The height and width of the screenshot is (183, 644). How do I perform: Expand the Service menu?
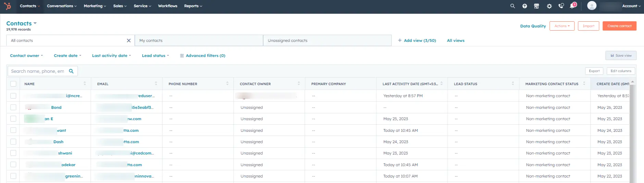[142, 6]
